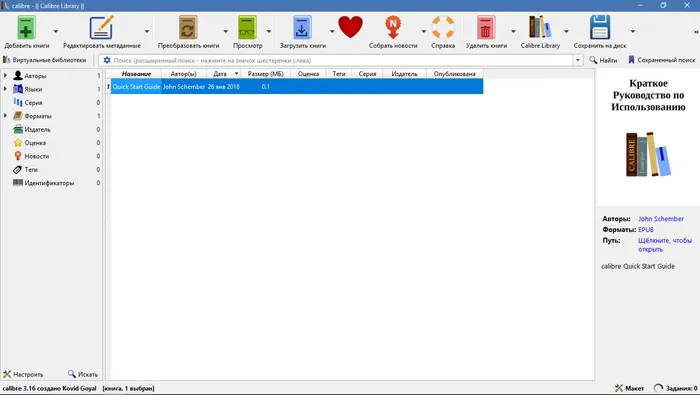This screenshot has width=700, height=395.
Task: Select the Quick Start Guide title cell
Action: point(136,87)
